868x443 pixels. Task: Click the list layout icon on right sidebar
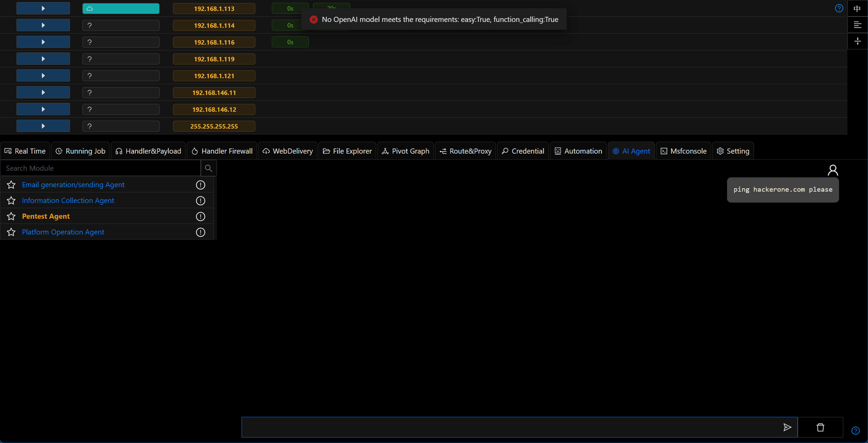[857, 25]
